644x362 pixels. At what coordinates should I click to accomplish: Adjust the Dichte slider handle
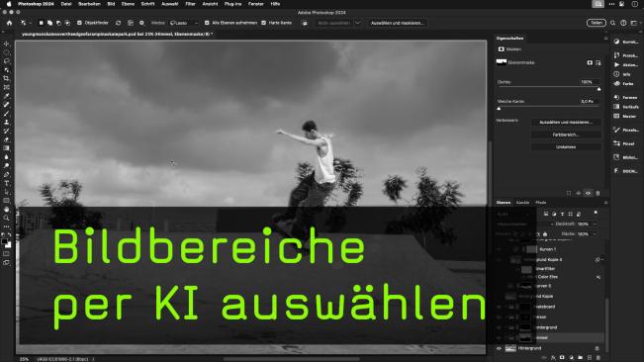[598, 89]
